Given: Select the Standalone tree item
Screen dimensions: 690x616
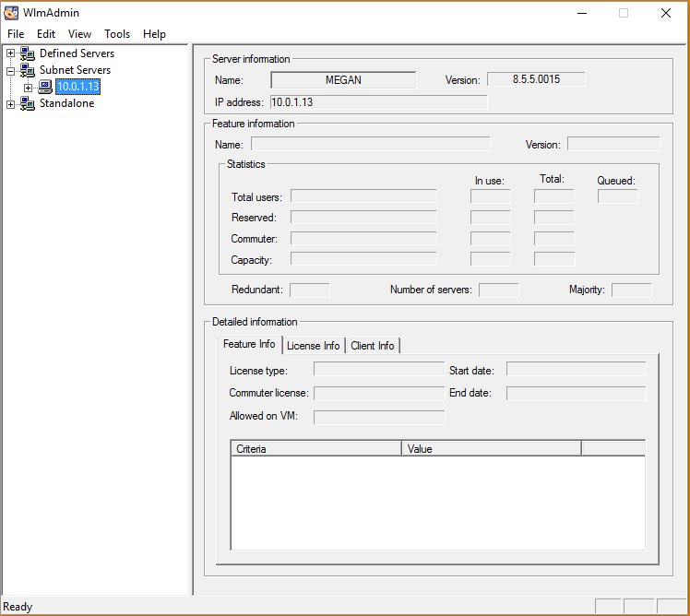Looking at the screenshot, I should [67, 103].
